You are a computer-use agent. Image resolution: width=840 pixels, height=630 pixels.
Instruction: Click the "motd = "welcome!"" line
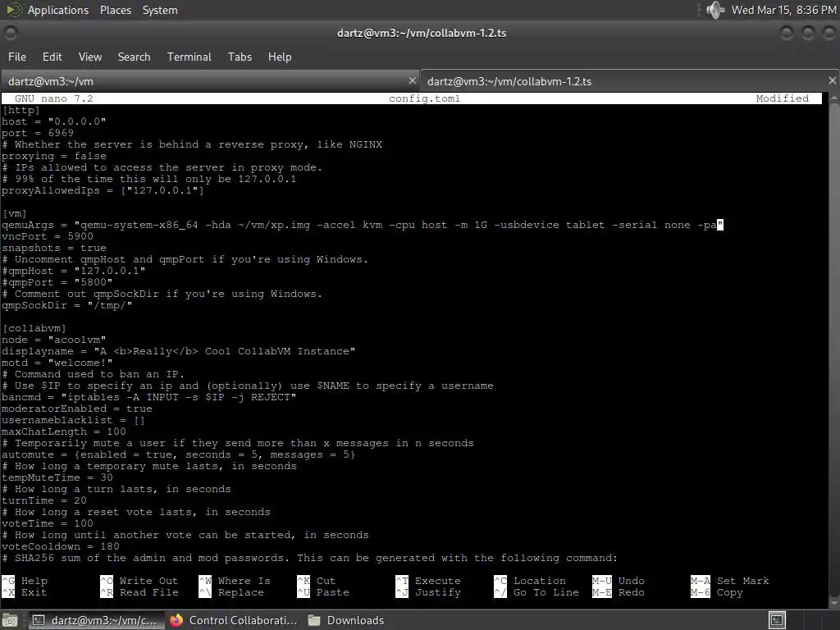(57, 363)
